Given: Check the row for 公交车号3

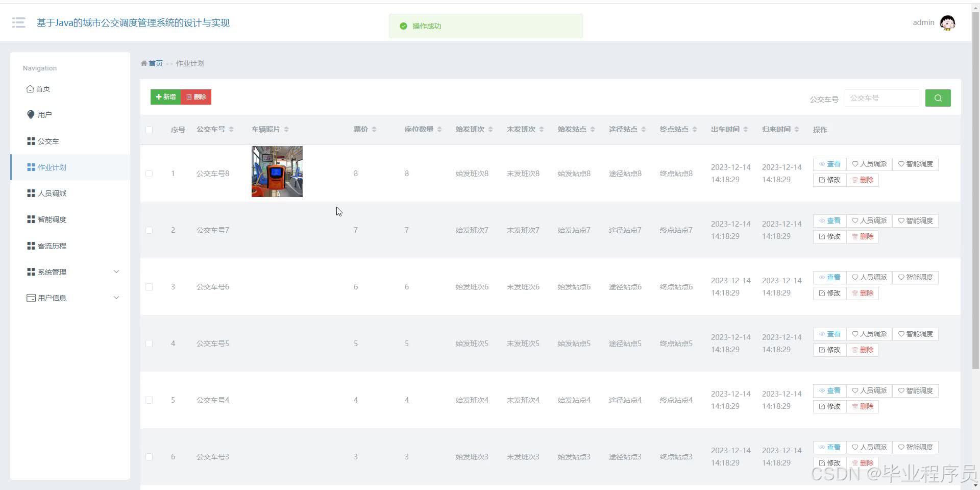Looking at the screenshot, I should (x=149, y=457).
